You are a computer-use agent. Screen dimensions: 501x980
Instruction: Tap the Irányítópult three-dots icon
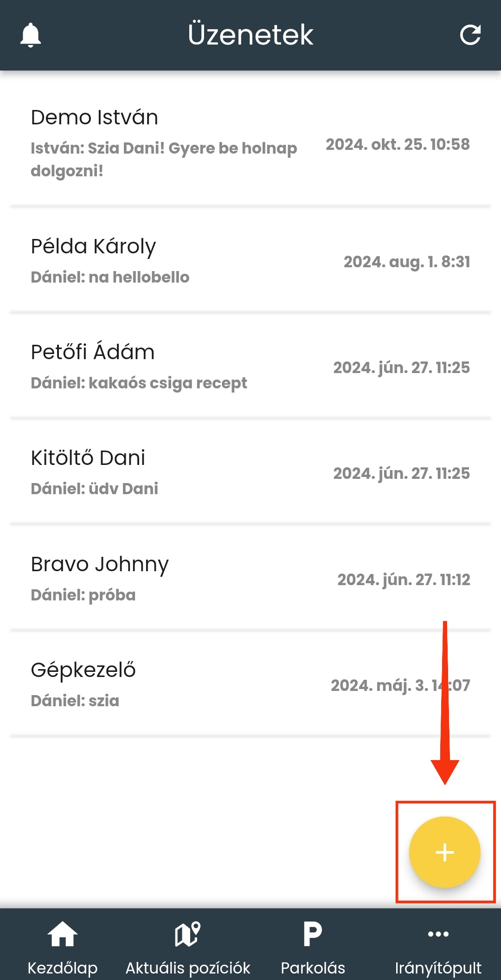click(x=438, y=934)
